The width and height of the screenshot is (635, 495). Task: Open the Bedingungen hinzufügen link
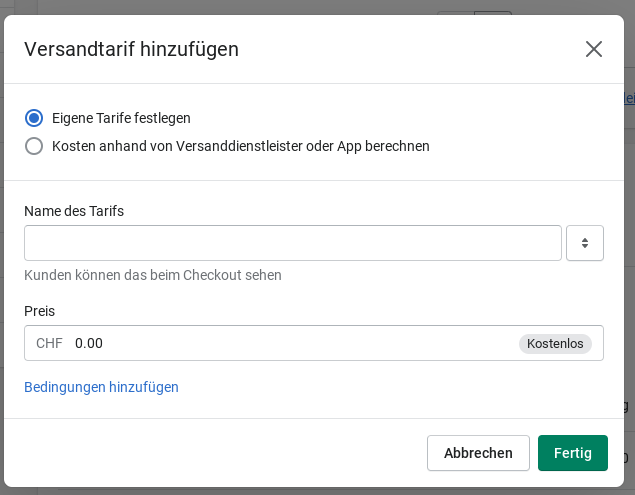point(101,387)
